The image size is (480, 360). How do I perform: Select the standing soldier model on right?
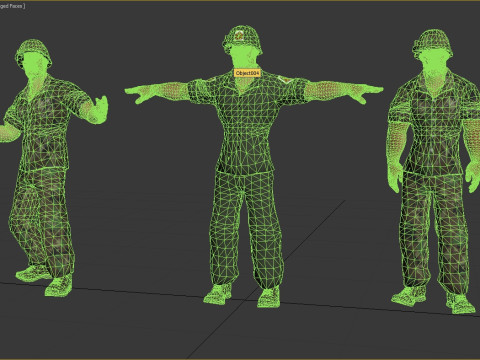click(433, 170)
